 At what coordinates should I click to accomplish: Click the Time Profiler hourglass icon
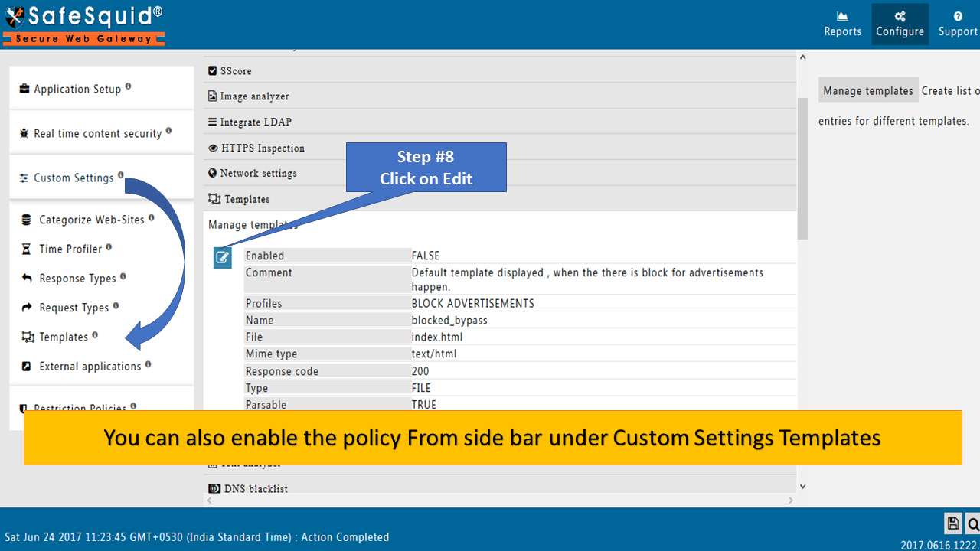tap(27, 249)
